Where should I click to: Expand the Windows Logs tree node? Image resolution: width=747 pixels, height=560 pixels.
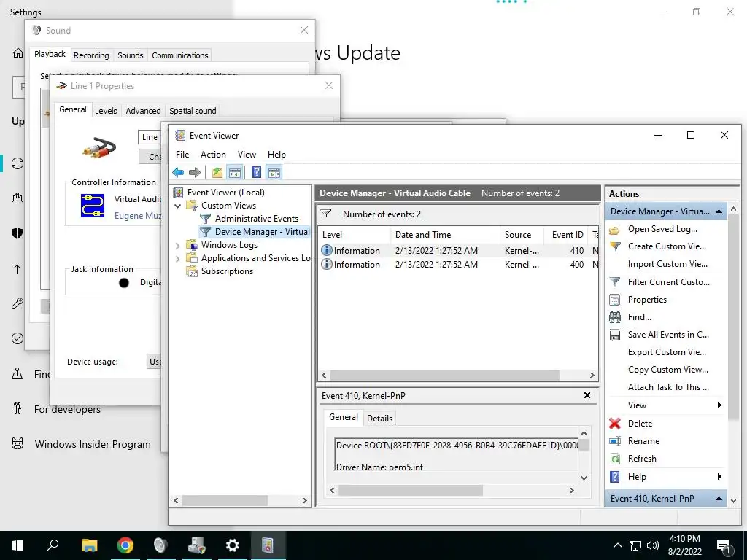tap(178, 246)
